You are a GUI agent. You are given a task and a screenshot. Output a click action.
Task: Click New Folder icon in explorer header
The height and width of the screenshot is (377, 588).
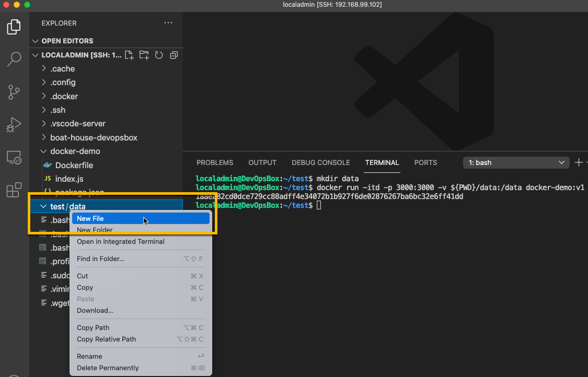click(x=144, y=55)
